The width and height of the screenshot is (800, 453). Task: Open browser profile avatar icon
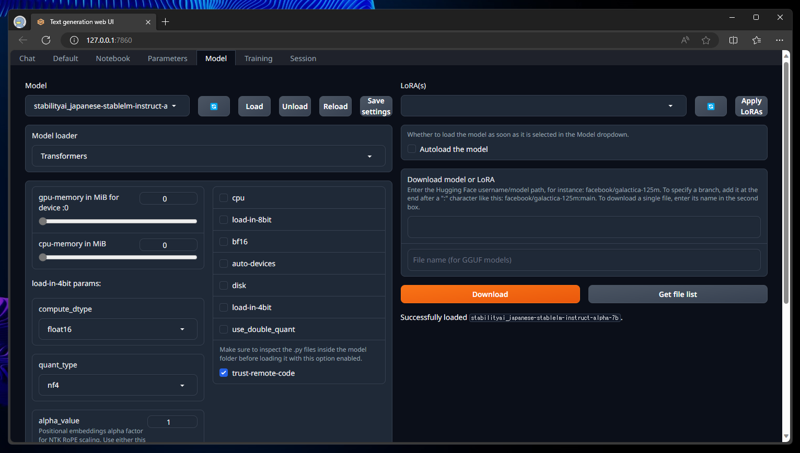20,21
